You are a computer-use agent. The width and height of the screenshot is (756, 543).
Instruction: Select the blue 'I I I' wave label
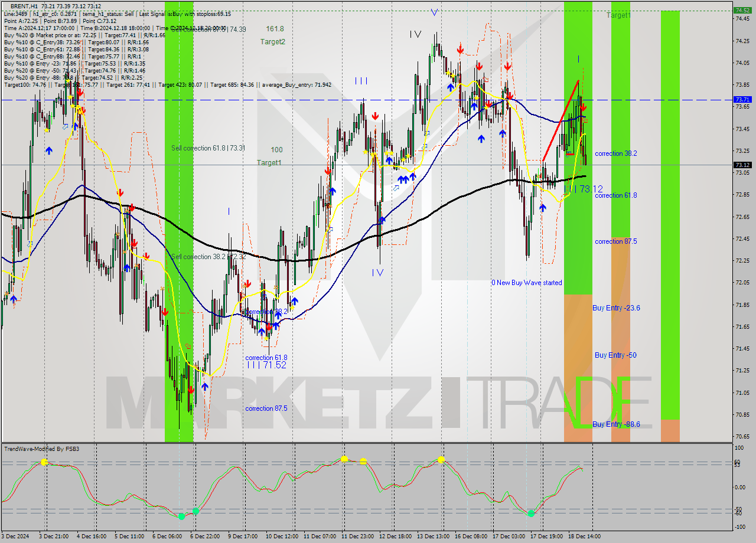(361, 81)
